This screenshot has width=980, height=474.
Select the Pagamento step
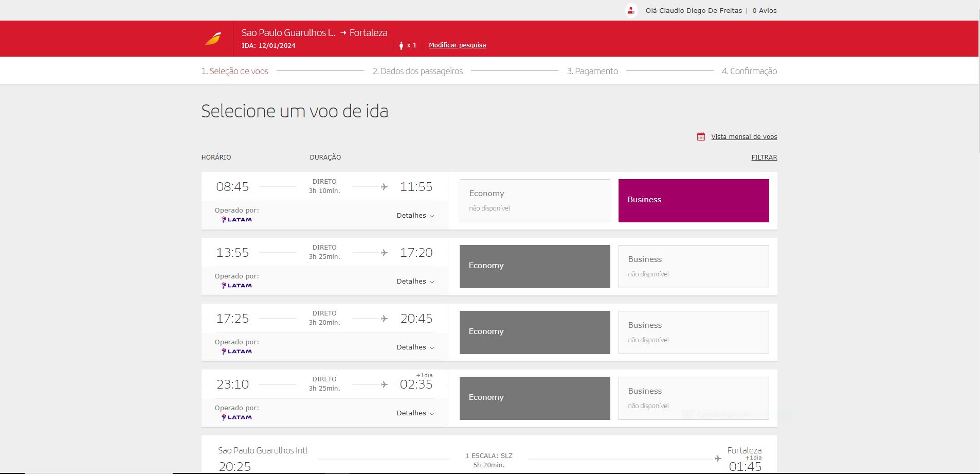[x=592, y=71]
